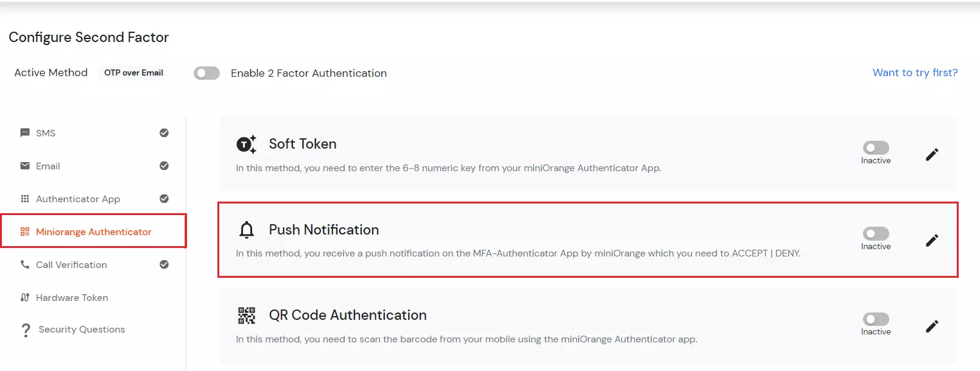
Task: Activate the Push Notification toggle
Action: coord(875,233)
